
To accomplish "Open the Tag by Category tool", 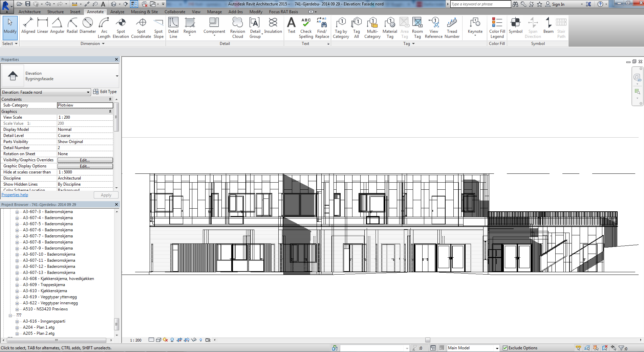I will (x=341, y=27).
